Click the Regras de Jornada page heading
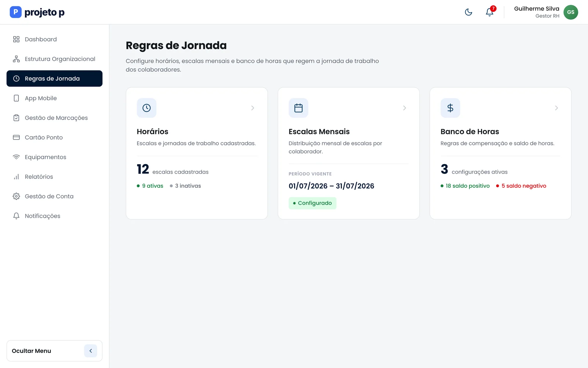The image size is (588, 368). point(176,45)
